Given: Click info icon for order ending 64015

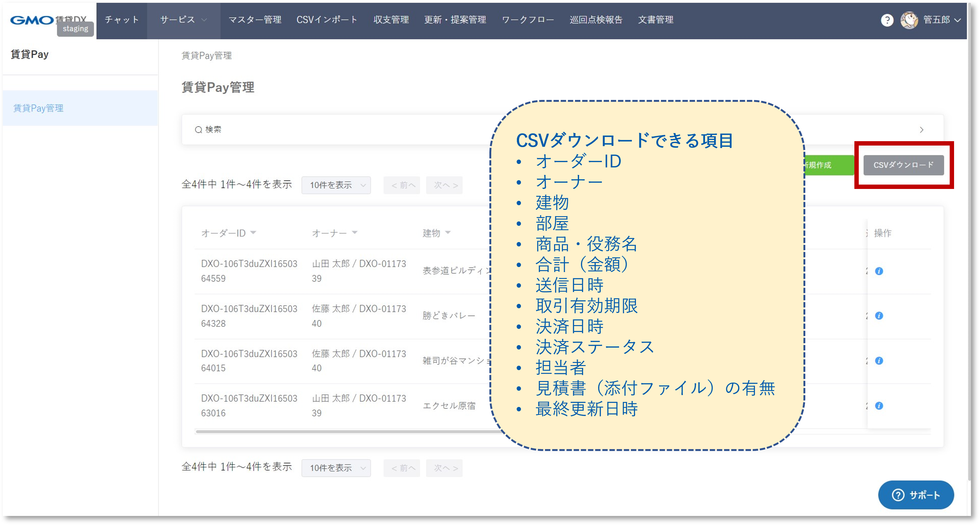Looking at the screenshot, I should click(x=879, y=361).
